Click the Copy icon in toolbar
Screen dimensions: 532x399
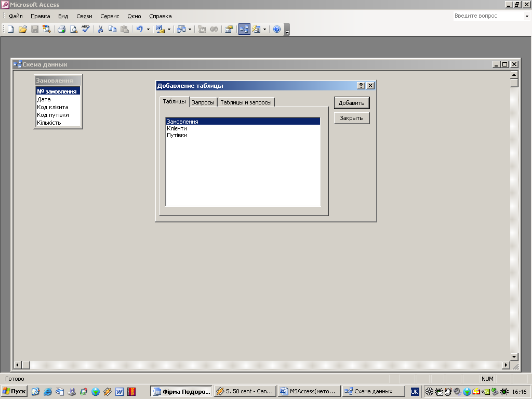[112, 29]
